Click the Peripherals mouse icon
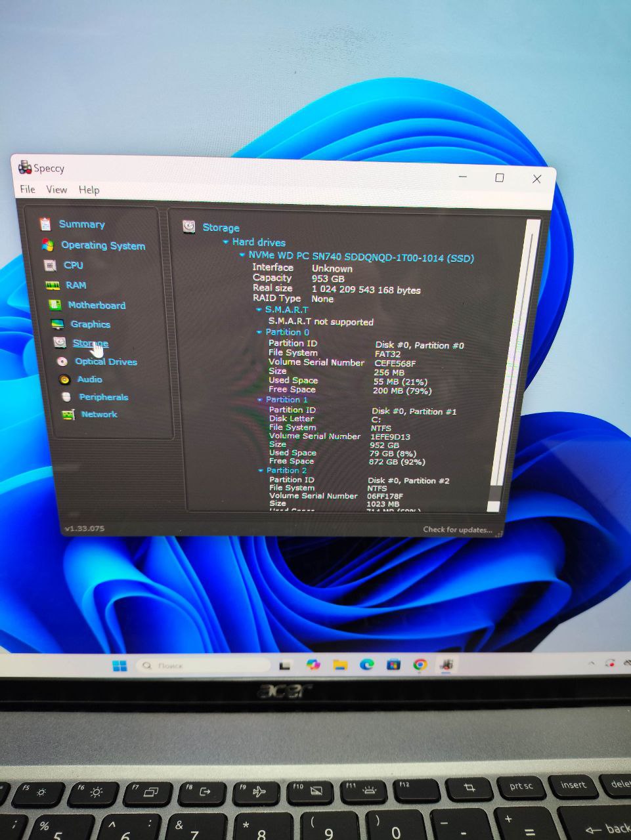Image resolution: width=631 pixels, height=840 pixels. click(66, 397)
